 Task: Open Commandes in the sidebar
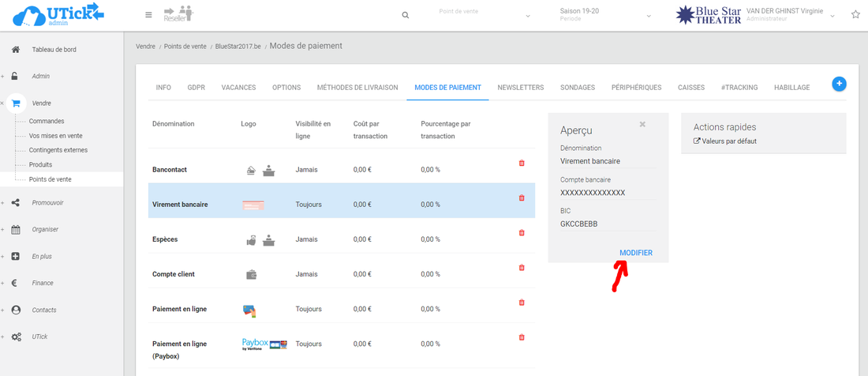point(47,121)
